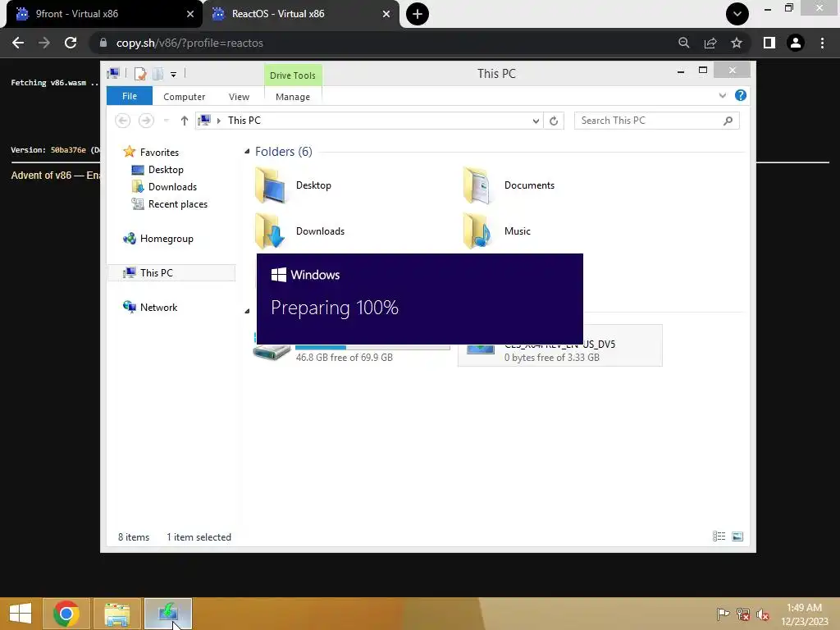Bookmark this page with the star

pyautogui.click(x=737, y=43)
